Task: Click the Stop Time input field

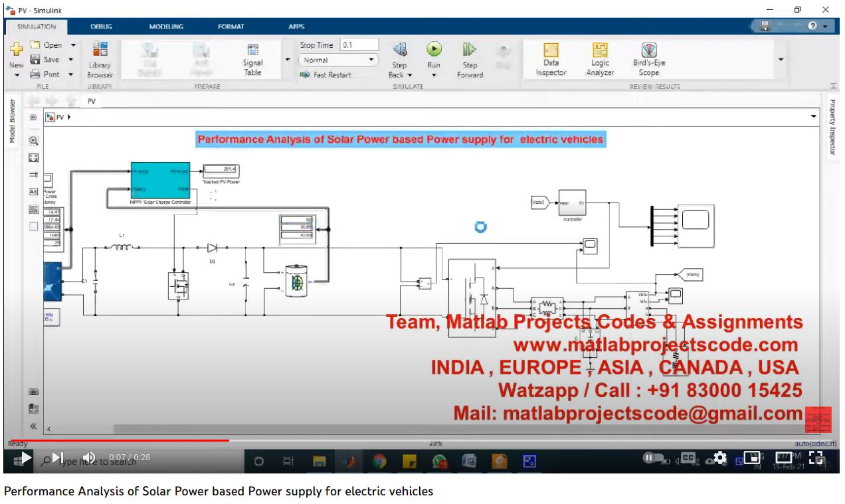Action: coord(359,45)
